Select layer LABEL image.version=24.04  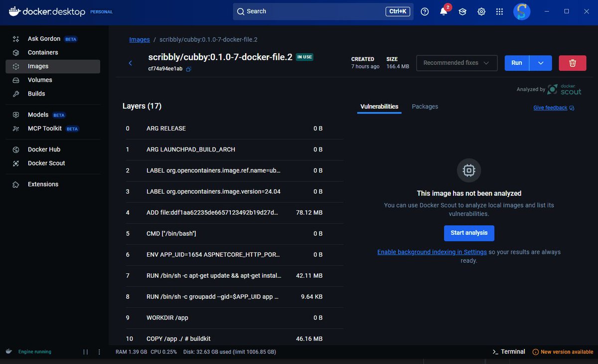pyautogui.click(x=233, y=192)
